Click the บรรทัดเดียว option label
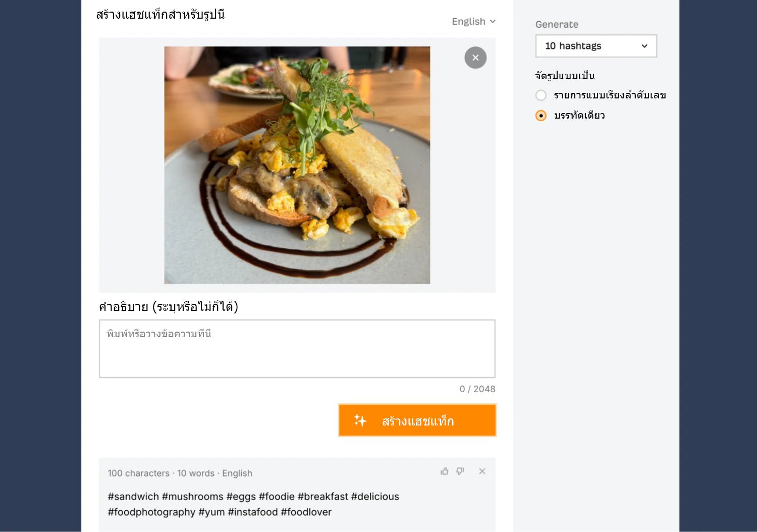 click(x=579, y=116)
